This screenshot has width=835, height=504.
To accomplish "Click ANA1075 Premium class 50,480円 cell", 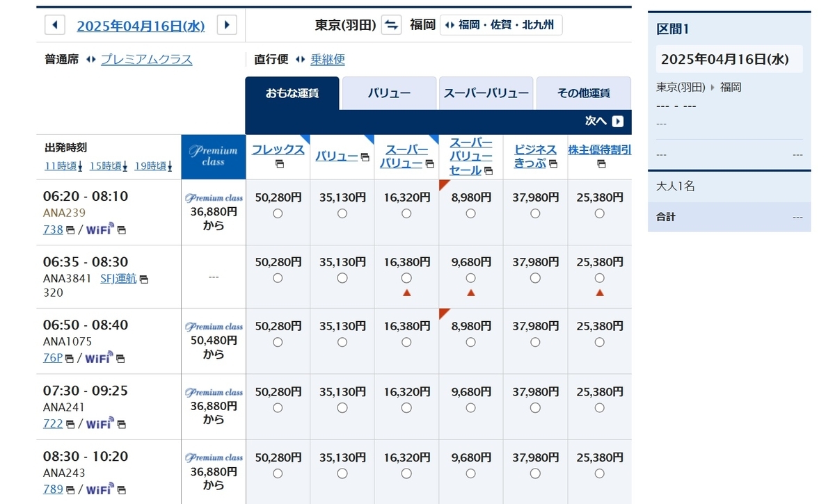I will (214, 341).
